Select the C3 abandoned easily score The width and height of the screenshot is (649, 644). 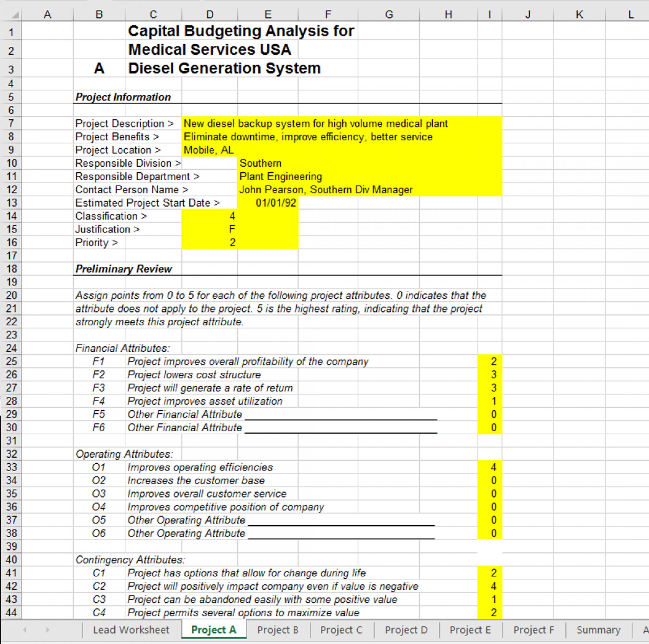coord(489,599)
